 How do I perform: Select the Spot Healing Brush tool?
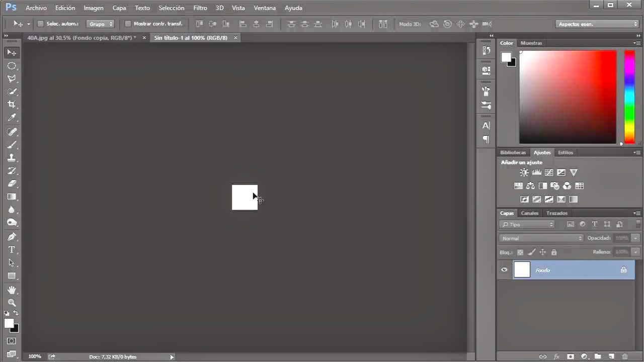tap(12, 132)
